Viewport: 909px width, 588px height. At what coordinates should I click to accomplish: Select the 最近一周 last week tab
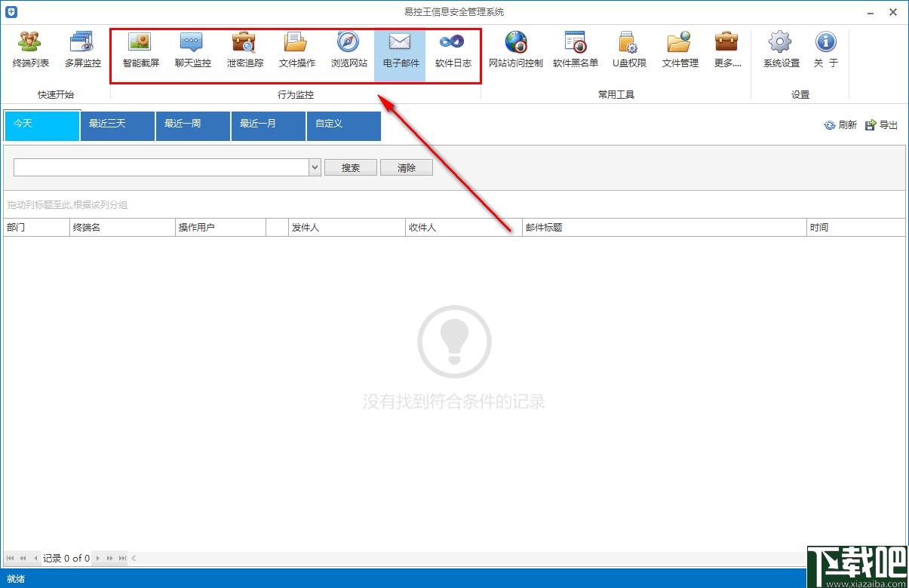coord(193,126)
